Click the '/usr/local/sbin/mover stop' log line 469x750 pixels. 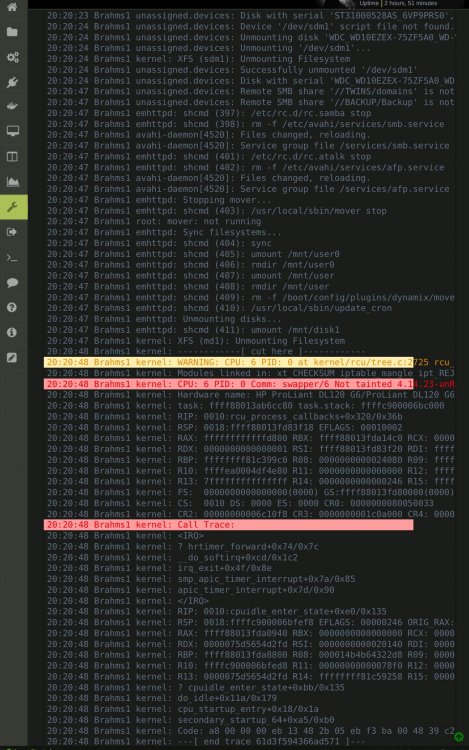click(x=217, y=211)
